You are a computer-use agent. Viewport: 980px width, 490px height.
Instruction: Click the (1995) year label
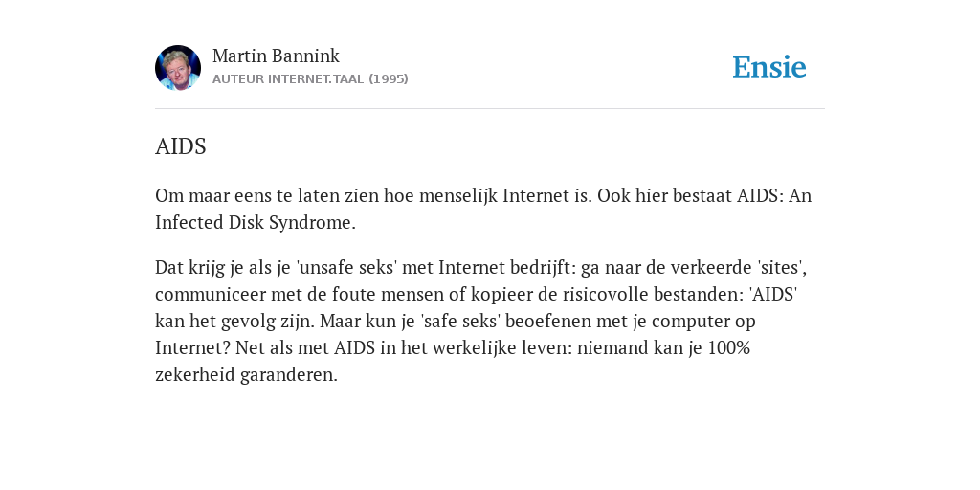coord(389,79)
